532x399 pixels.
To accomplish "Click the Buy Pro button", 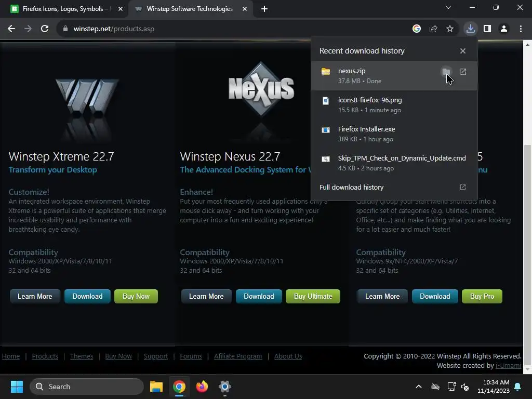I will tap(482, 296).
